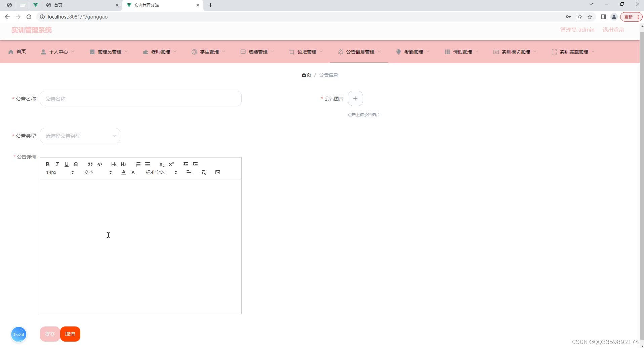Toggle bold formatting in editor toolbar
Image resolution: width=644 pixels, height=348 pixels.
[x=47, y=164]
